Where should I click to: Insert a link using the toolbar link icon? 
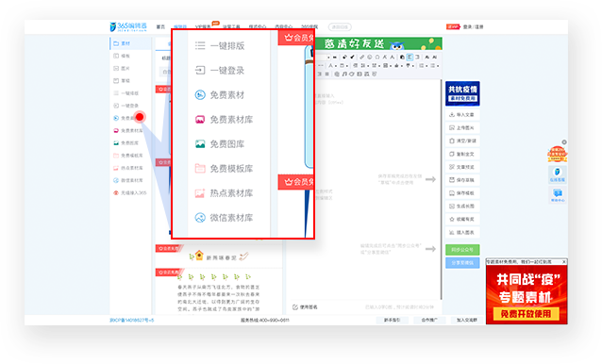coord(361,57)
